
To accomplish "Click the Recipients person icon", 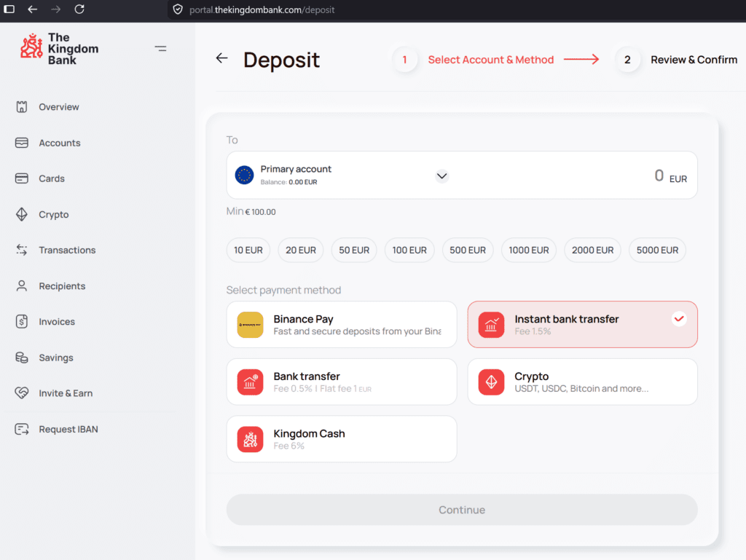I will coord(21,285).
